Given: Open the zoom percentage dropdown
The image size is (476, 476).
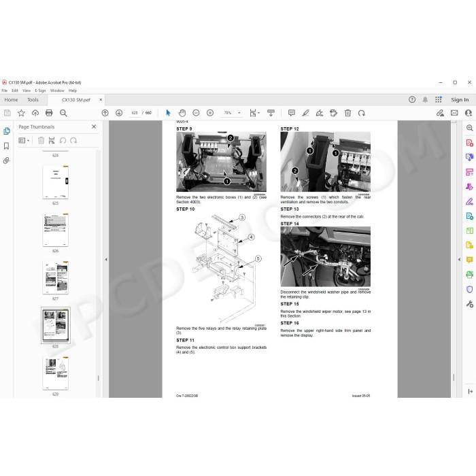Looking at the screenshot, I should tap(239, 113).
